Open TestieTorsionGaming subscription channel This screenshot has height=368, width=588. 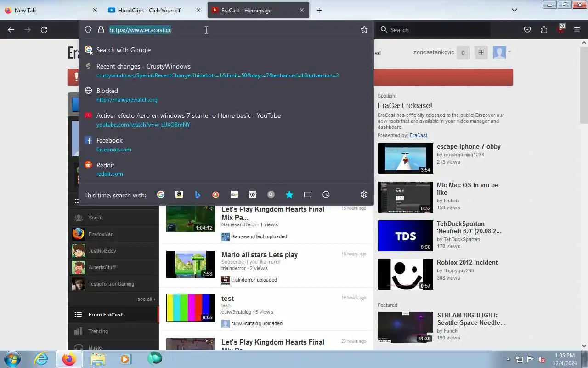coord(113,284)
